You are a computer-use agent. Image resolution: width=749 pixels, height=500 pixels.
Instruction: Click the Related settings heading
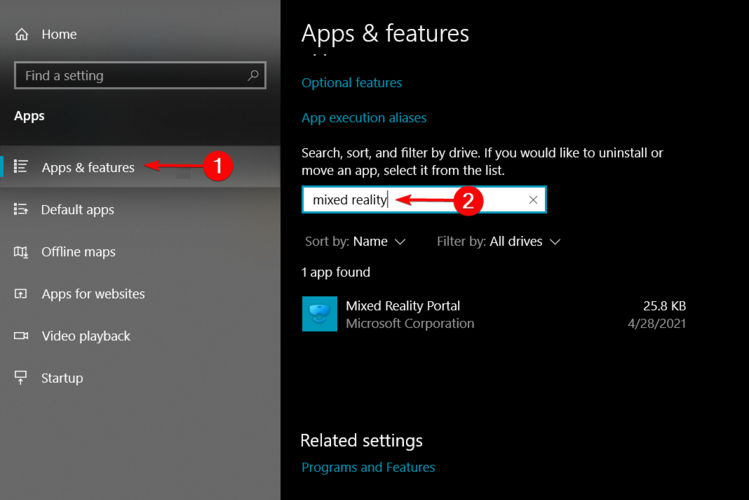coord(361,440)
